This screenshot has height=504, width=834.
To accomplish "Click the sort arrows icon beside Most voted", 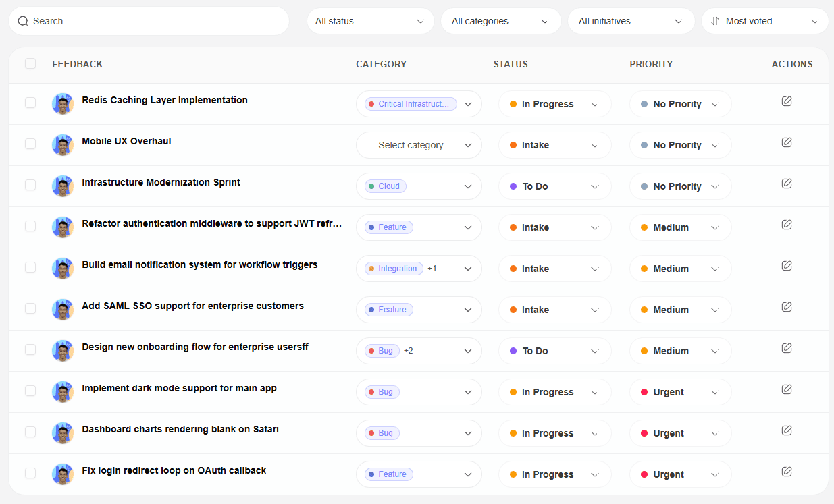I will click(x=714, y=21).
